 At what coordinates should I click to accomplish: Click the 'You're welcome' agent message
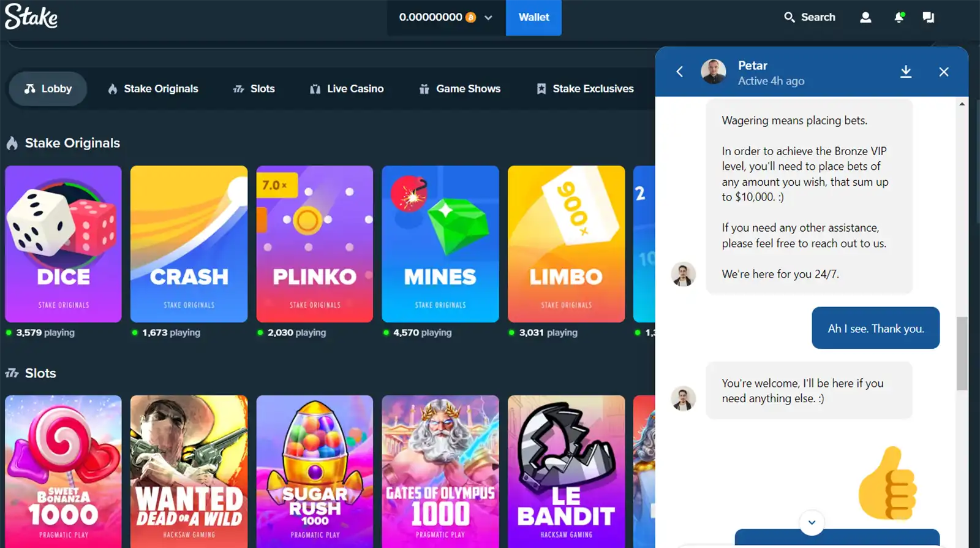click(x=809, y=390)
